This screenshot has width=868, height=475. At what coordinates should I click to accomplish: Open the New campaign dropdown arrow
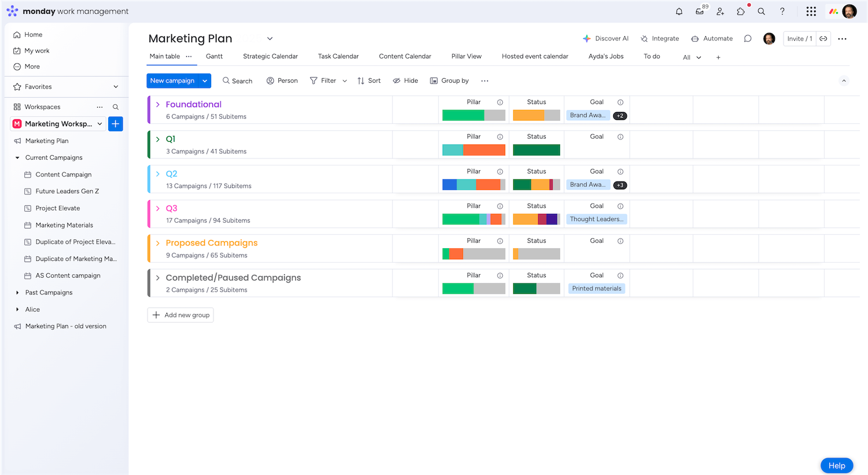pyautogui.click(x=205, y=81)
